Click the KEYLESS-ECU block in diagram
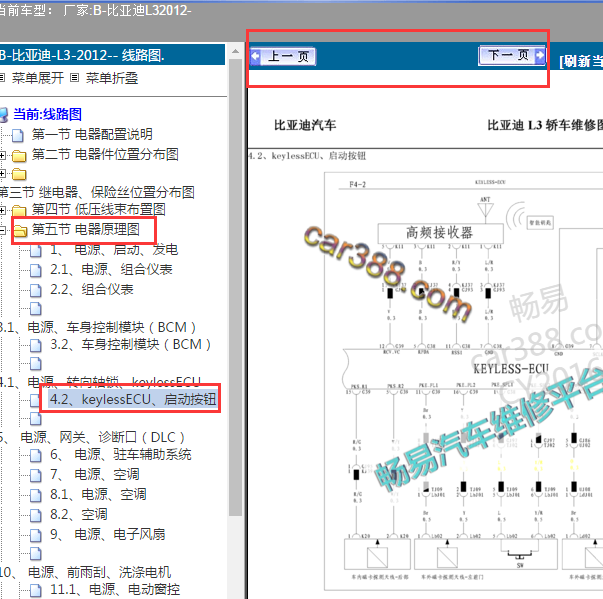The height and width of the screenshot is (599, 603). pyautogui.click(x=511, y=369)
